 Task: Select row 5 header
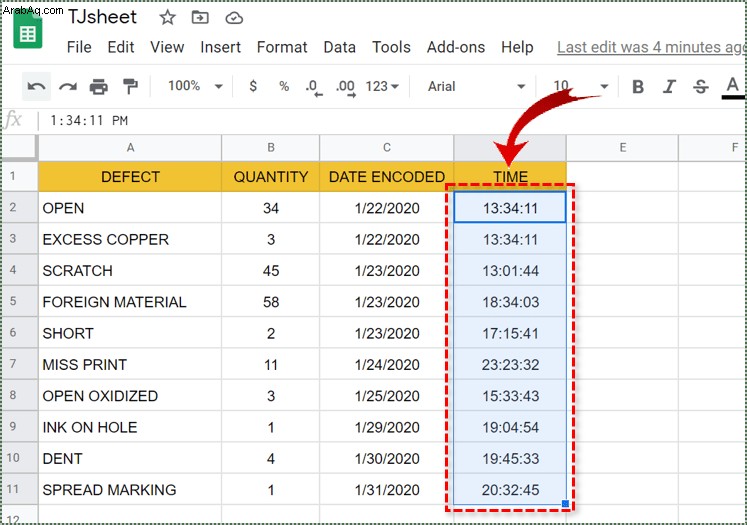[x=19, y=301]
